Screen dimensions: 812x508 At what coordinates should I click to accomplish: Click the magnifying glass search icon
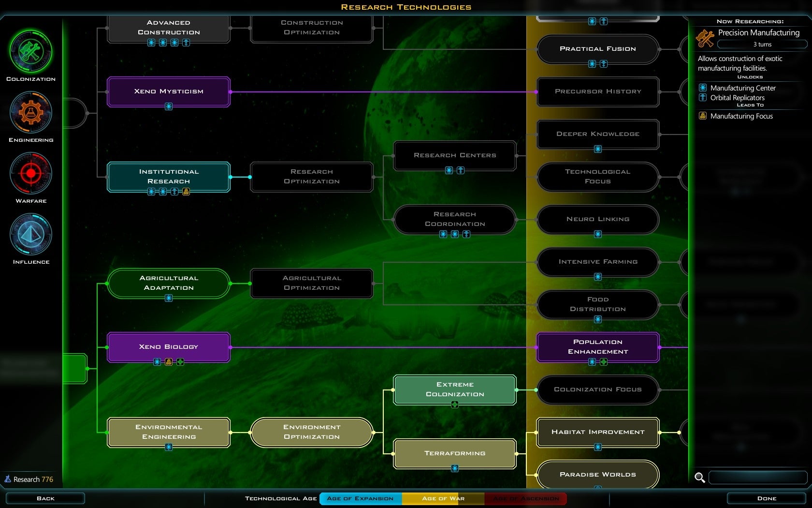pos(699,478)
